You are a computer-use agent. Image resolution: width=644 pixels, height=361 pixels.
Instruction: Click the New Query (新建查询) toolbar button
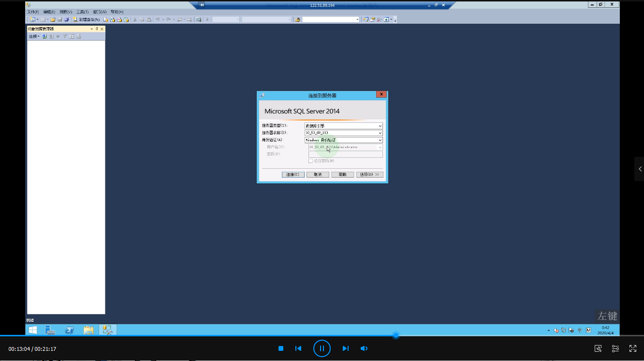click(x=87, y=20)
